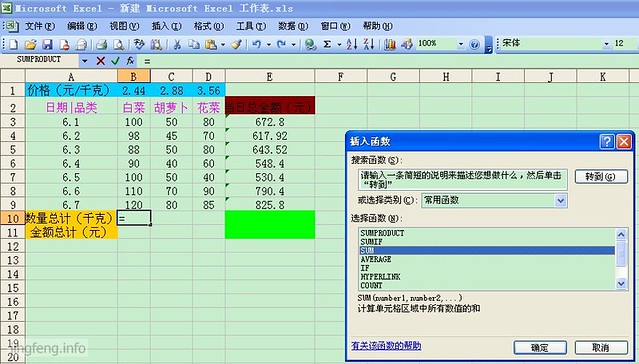The height and width of the screenshot is (364, 639).
Task: Click inside the search function text box
Action: tap(463, 180)
